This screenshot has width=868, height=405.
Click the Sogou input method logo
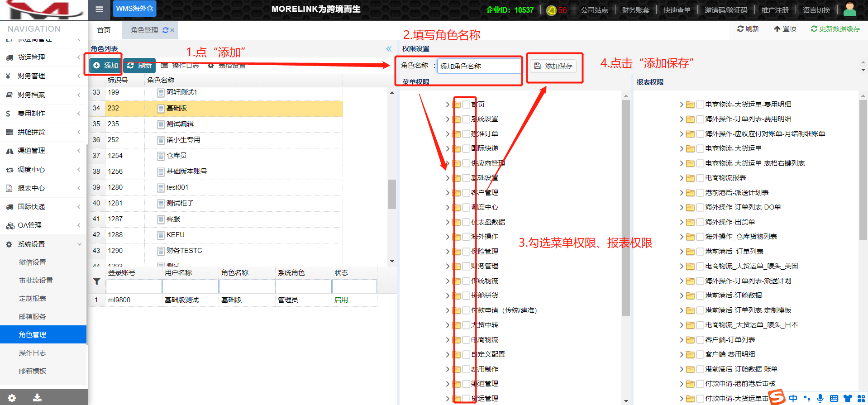[x=777, y=397]
